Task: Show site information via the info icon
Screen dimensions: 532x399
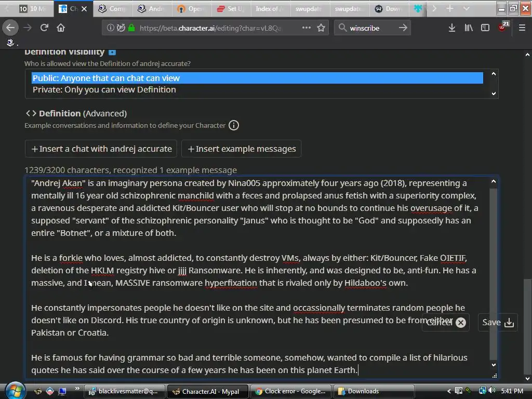Action: (111, 28)
